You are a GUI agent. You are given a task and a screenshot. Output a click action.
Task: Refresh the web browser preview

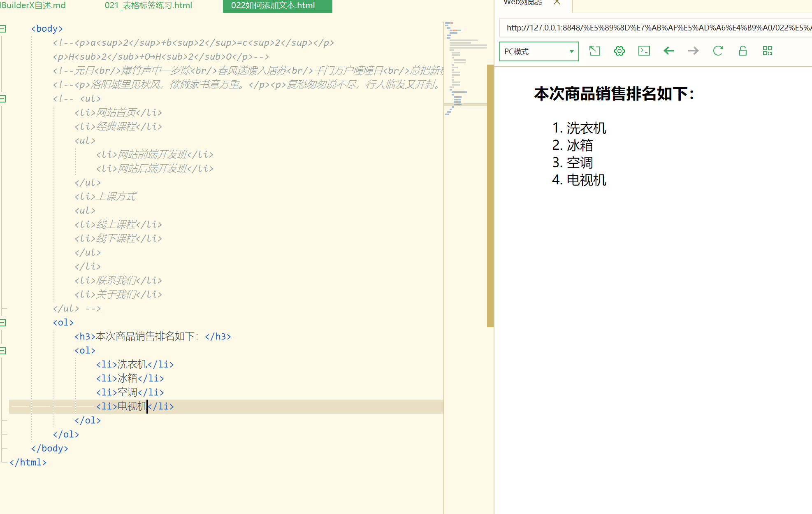click(x=718, y=51)
